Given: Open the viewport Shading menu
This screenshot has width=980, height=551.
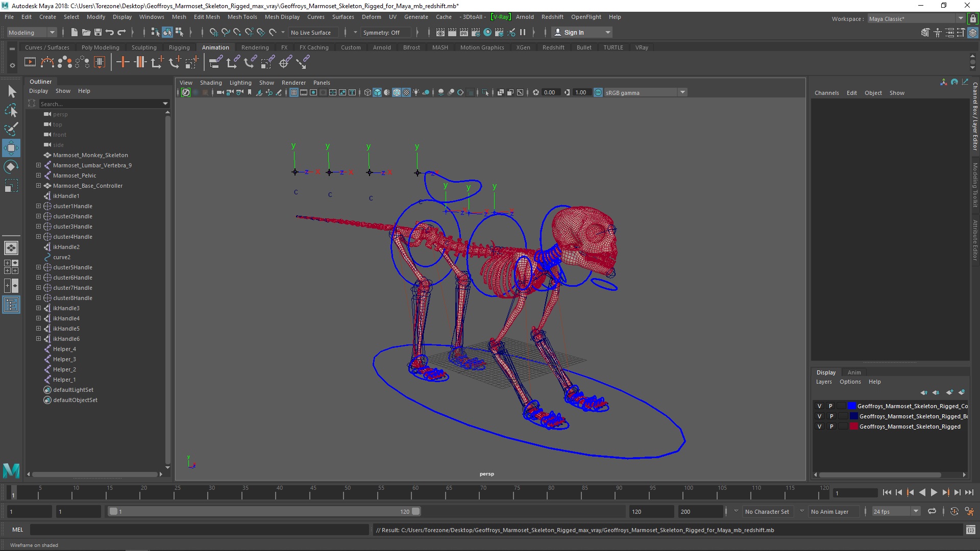Looking at the screenshot, I should point(211,83).
